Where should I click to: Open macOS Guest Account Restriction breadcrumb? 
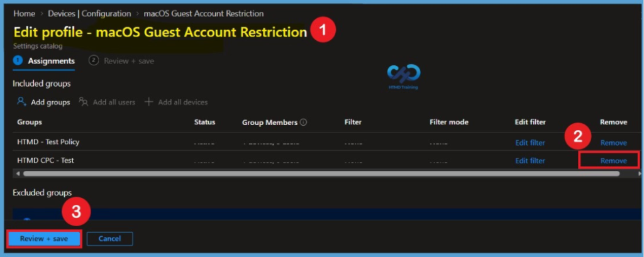pos(204,14)
